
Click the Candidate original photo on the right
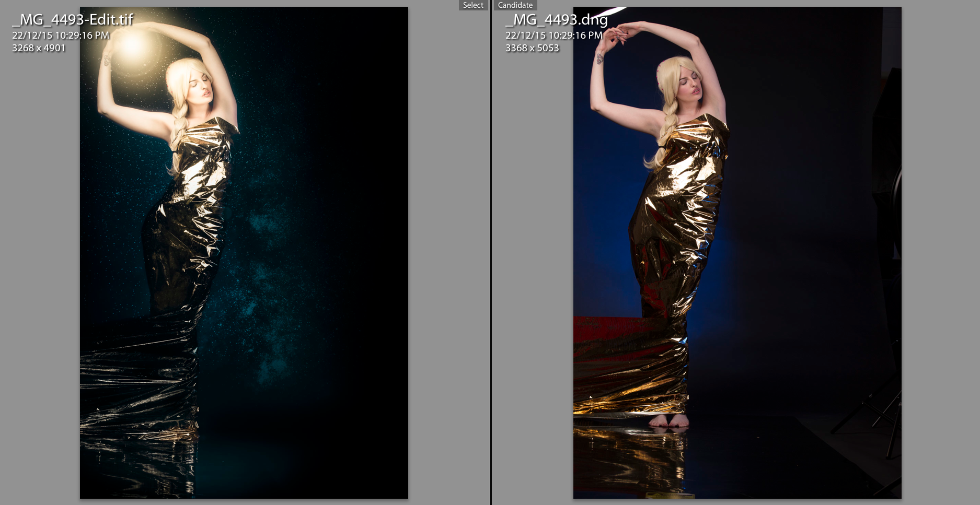[737, 253]
